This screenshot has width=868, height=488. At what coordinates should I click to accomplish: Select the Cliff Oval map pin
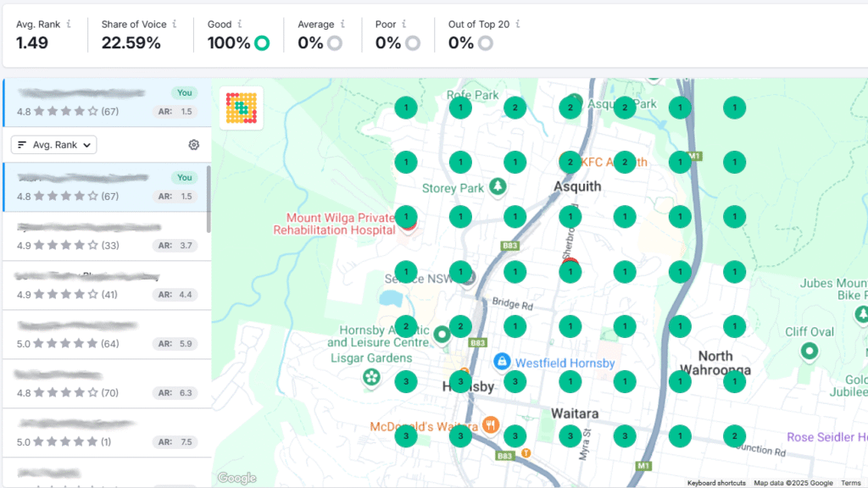click(x=810, y=349)
